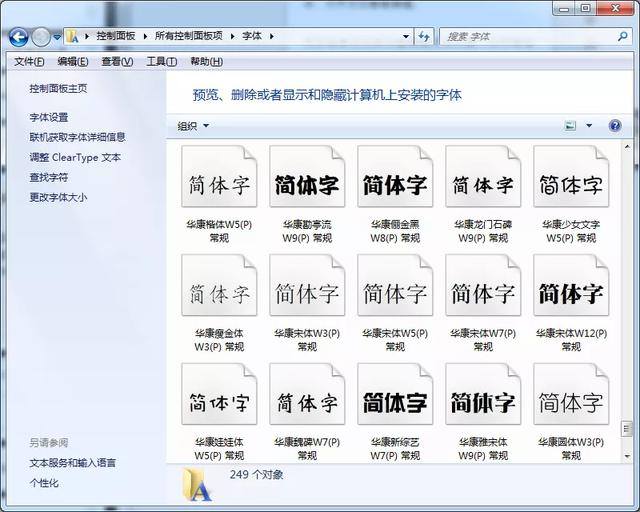Select 控制面板 breadcrumb segment

coord(116,36)
